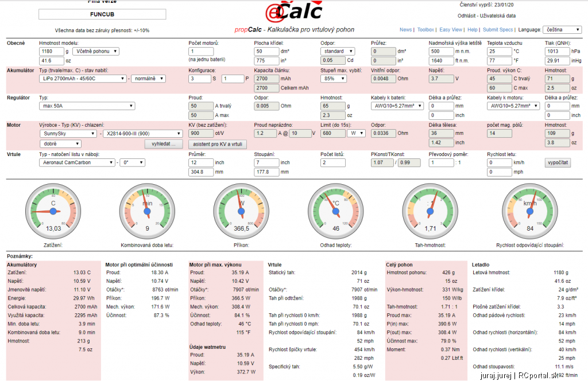This screenshot has width=588, height=381.
Task: Open the Odpor 'standard' dropdown
Action: (x=338, y=51)
